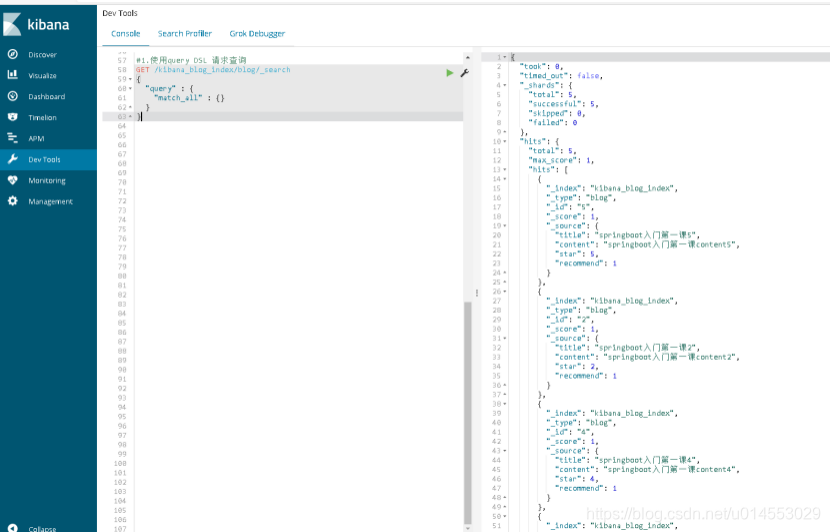Open Timelion mask icon
This screenshot has width=830, height=532.
13,117
